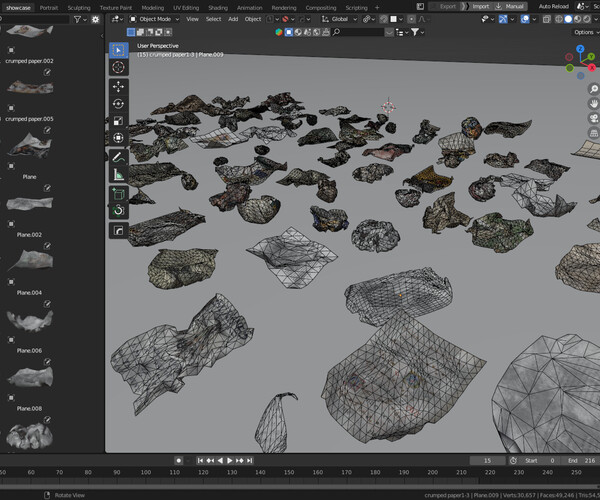
Task: Open the gizmo visibility dropdown arrow
Action: 512,19
